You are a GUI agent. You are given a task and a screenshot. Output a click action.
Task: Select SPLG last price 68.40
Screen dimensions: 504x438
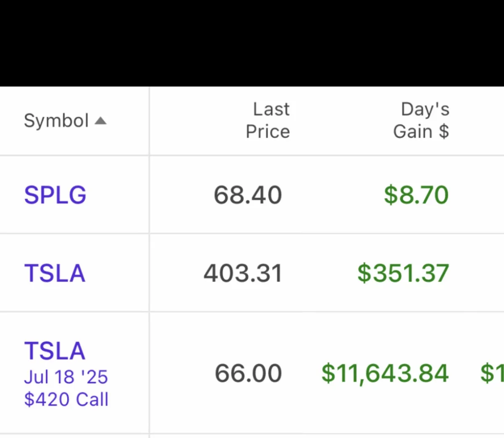point(248,195)
